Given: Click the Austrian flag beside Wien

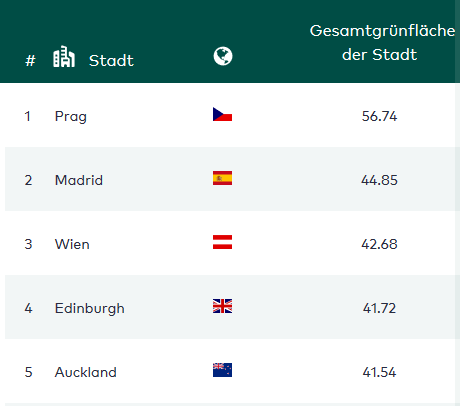Looking at the screenshot, I should click(222, 242).
